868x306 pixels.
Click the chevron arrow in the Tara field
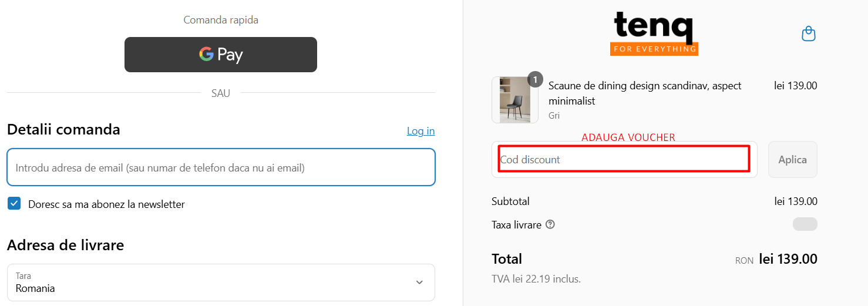pos(419,282)
